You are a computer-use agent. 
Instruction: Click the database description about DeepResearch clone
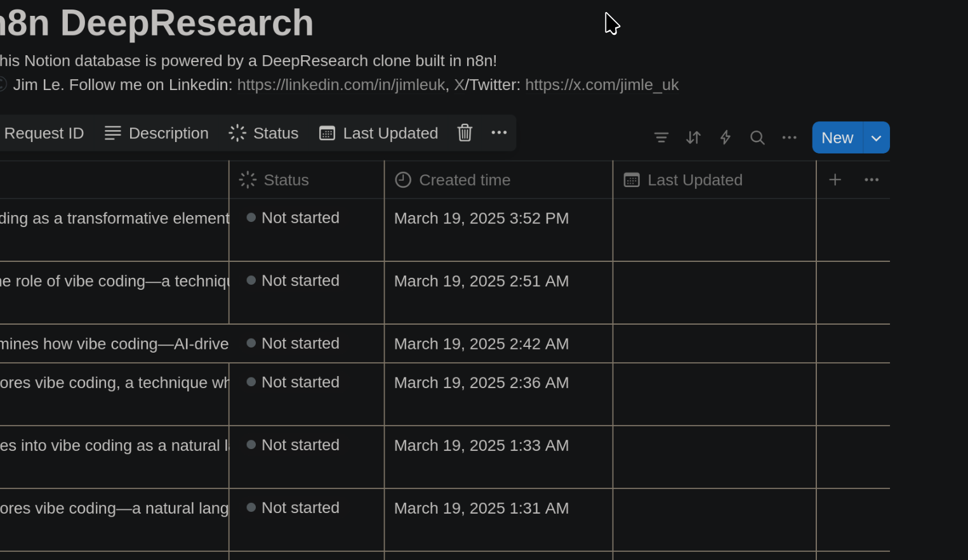pyautogui.click(x=248, y=61)
